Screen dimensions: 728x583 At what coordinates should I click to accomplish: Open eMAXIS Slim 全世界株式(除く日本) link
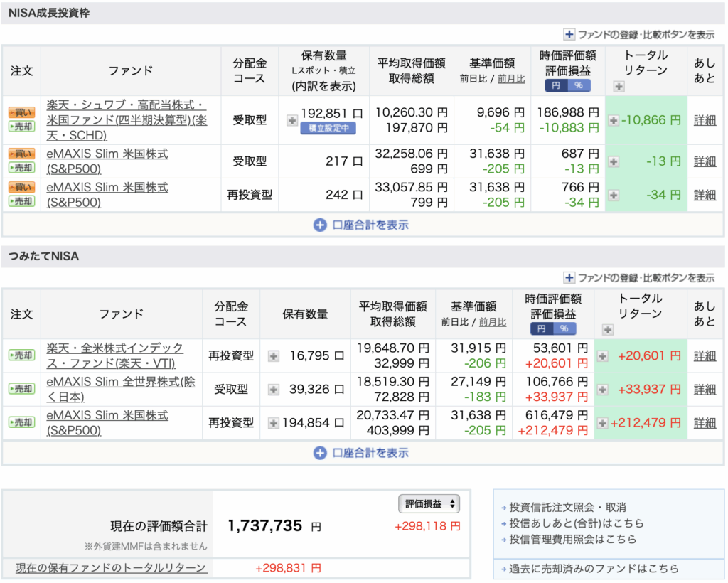pyautogui.click(x=121, y=389)
